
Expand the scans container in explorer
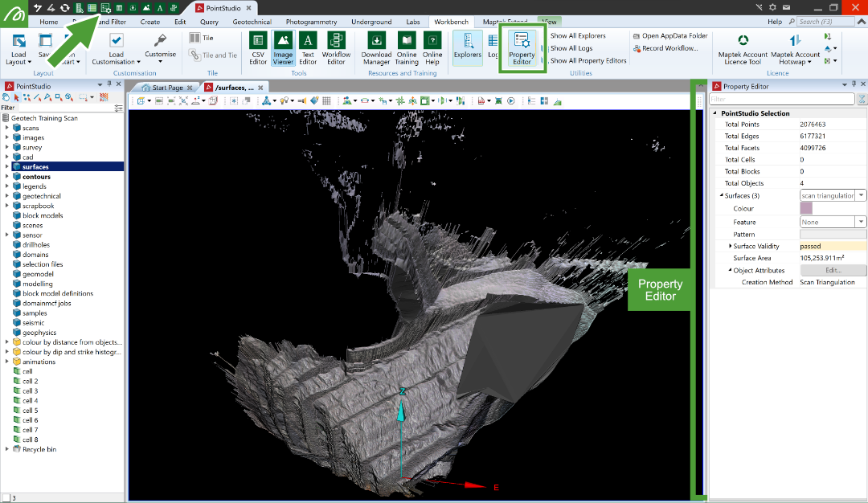[x=7, y=128]
